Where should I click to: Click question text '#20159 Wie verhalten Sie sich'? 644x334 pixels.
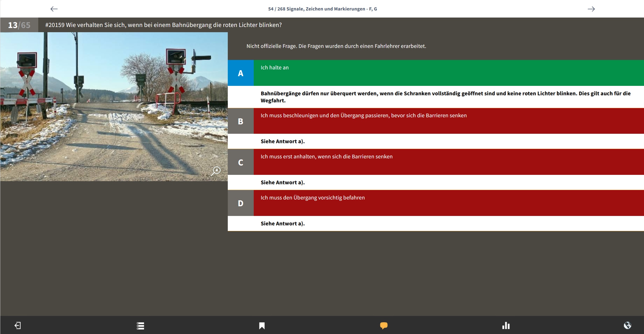tap(163, 25)
